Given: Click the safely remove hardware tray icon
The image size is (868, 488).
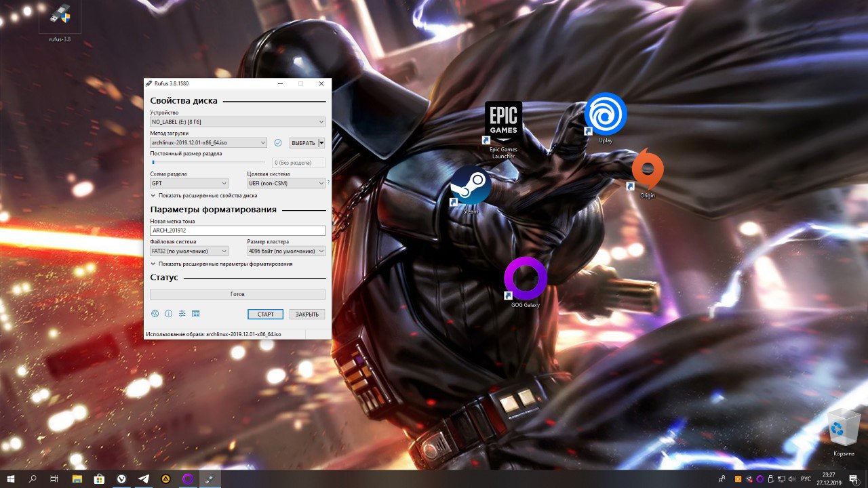Looking at the screenshot, I should (770, 479).
